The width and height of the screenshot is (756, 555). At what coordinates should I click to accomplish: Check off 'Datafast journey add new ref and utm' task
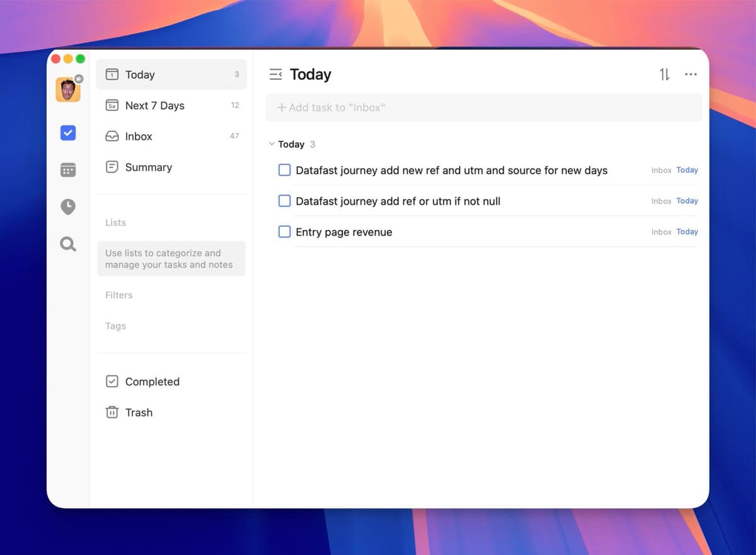tap(285, 170)
